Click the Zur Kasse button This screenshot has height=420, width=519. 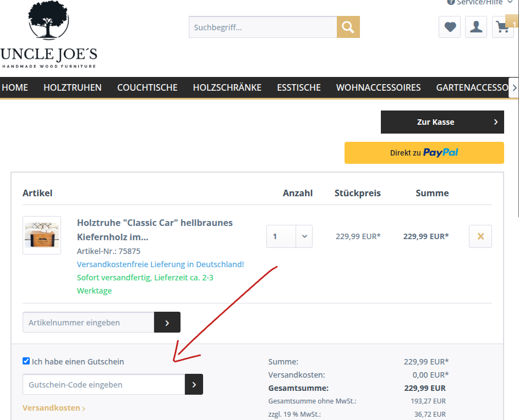point(442,122)
